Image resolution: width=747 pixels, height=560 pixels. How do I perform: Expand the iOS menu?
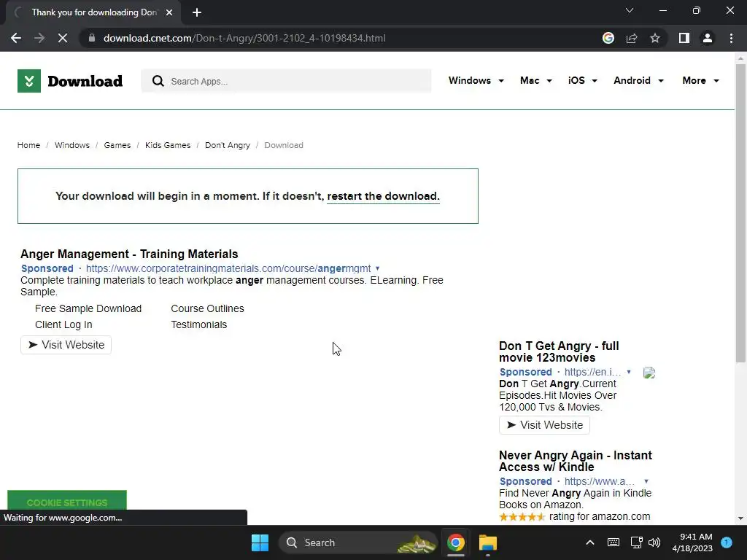pos(582,80)
